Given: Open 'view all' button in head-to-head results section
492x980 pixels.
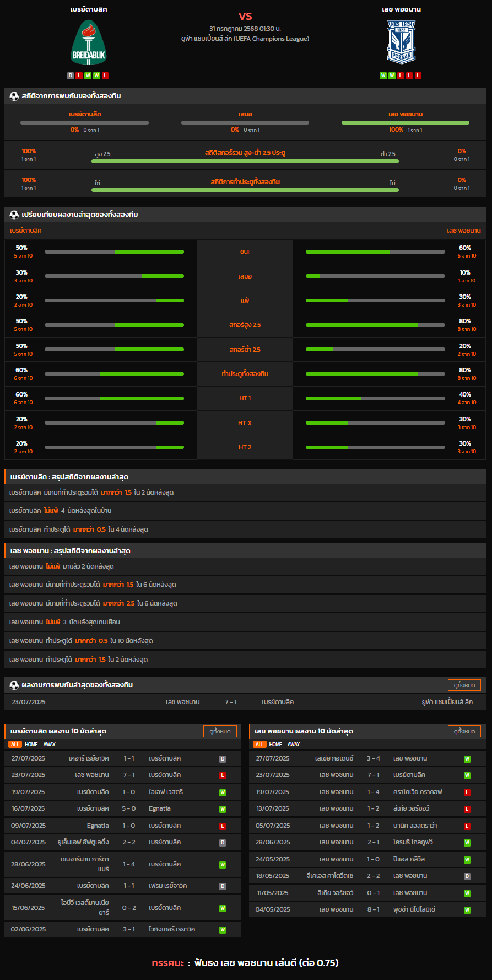Looking at the screenshot, I should (464, 685).
